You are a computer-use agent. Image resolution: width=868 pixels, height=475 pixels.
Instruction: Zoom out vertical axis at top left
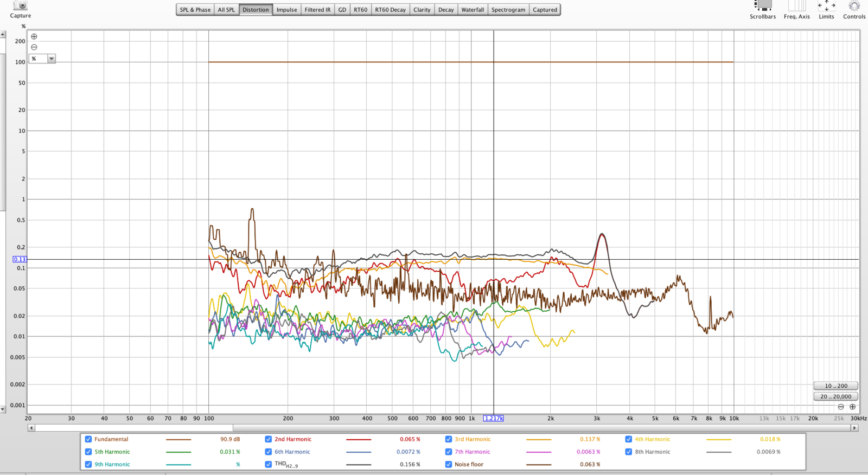[34, 47]
